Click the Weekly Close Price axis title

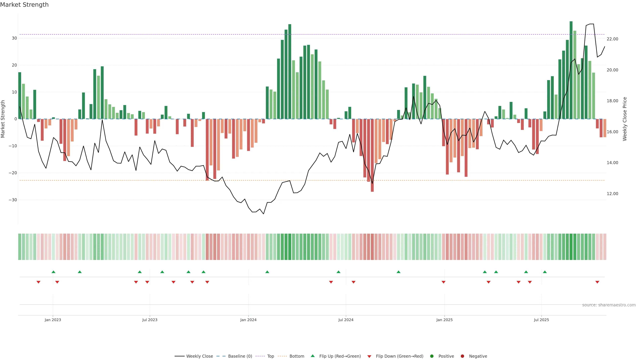[x=625, y=119]
